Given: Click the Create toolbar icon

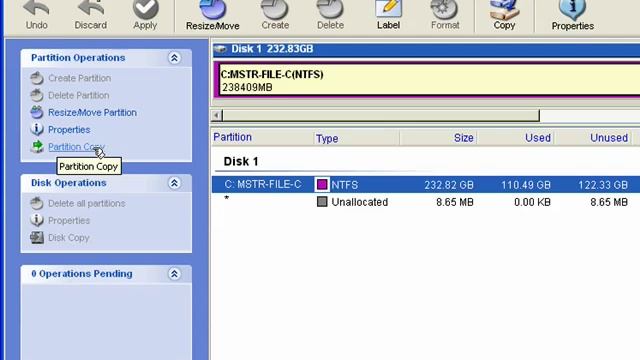Looking at the screenshot, I should 275,10.
